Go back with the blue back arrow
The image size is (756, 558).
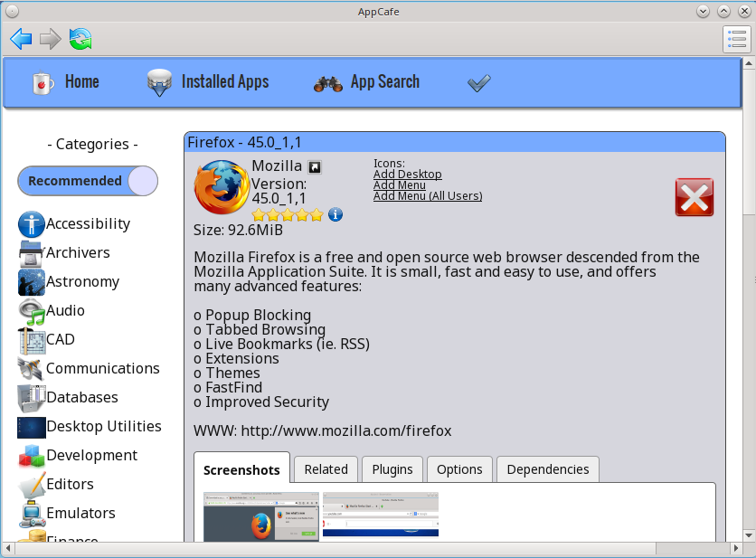click(x=21, y=39)
